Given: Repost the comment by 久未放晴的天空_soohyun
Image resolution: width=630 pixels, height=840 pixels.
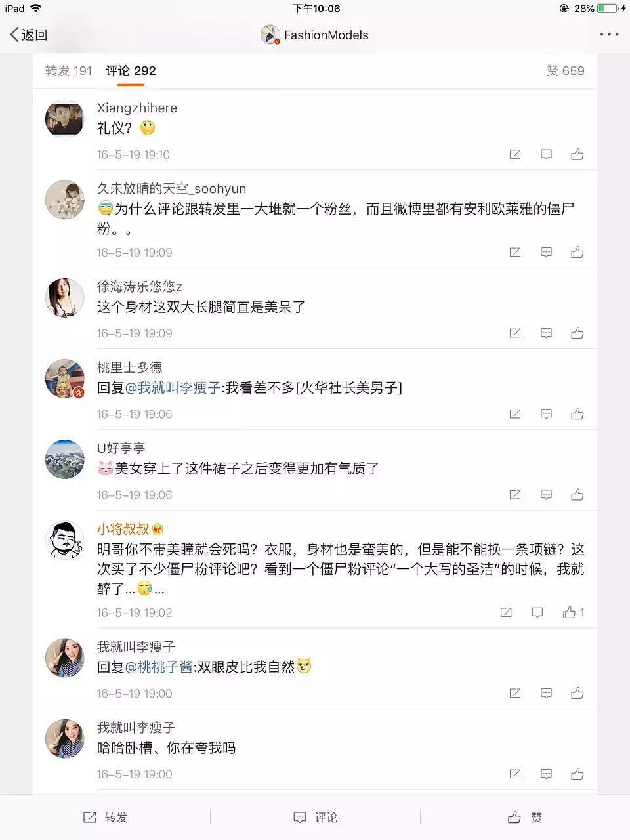Looking at the screenshot, I should tap(515, 253).
